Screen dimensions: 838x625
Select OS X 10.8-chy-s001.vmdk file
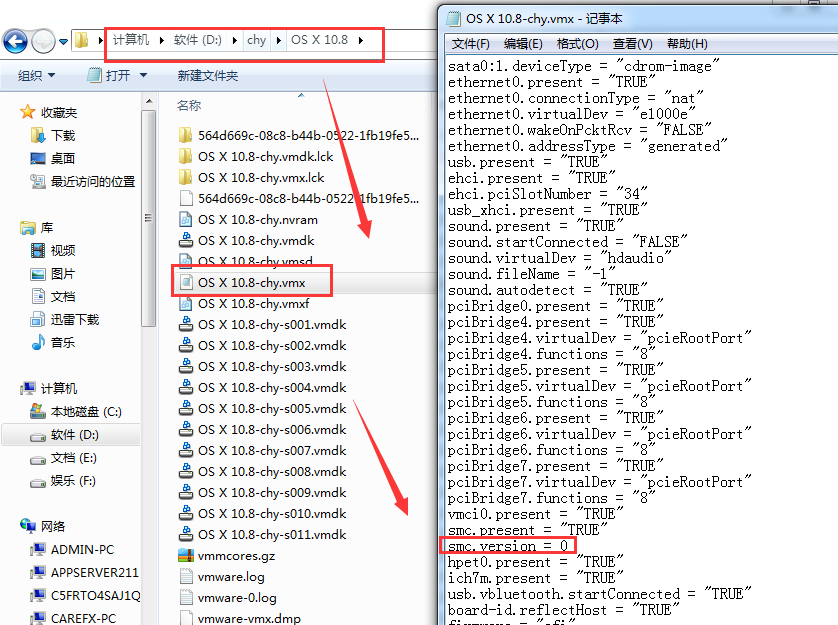click(x=262, y=325)
